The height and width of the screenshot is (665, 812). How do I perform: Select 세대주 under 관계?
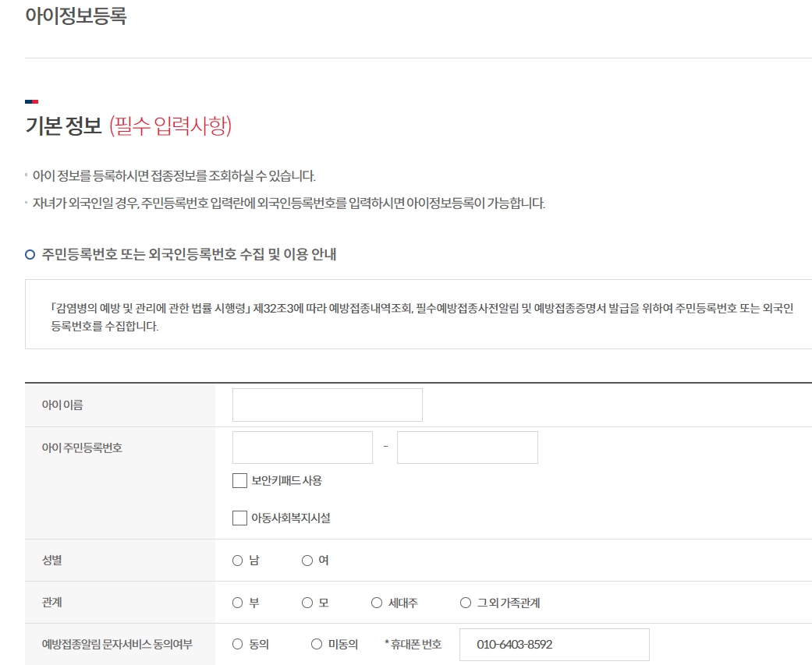click(x=375, y=602)
